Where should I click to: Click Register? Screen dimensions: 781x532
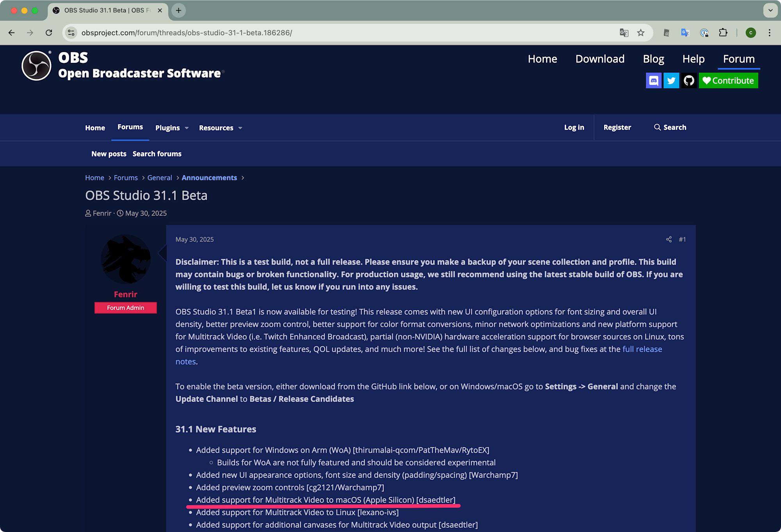point(617,127)
